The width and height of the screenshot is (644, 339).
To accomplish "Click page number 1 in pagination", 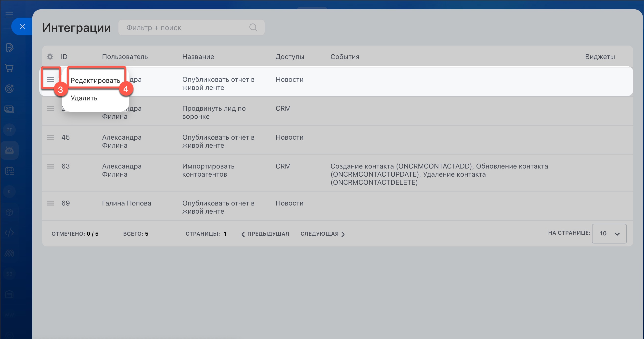I will pos(225,234).
